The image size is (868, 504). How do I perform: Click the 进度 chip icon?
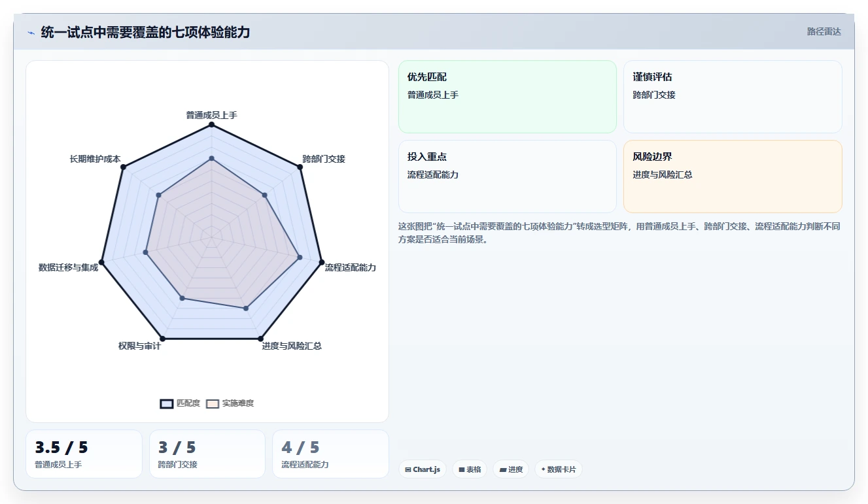(502, 469)
